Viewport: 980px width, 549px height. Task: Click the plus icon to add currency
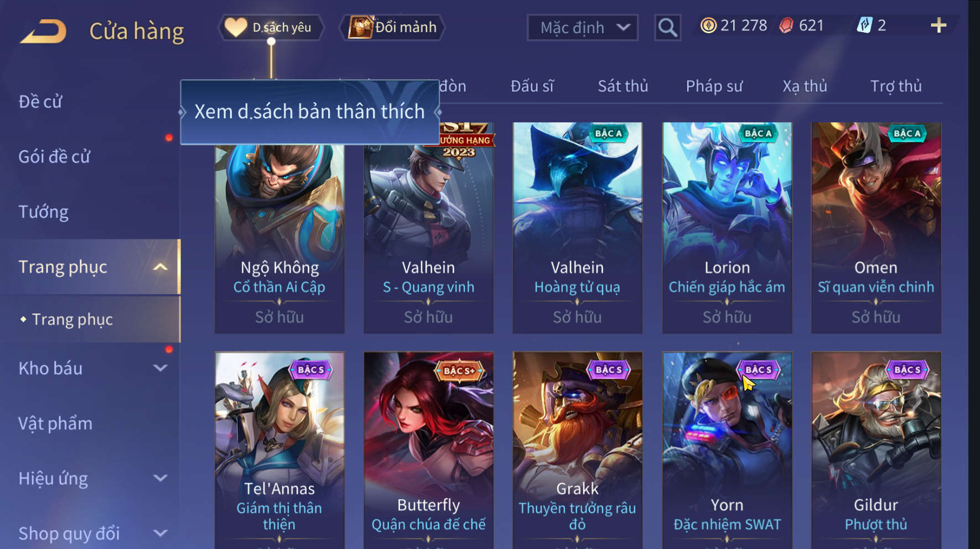tap(938, 25)
